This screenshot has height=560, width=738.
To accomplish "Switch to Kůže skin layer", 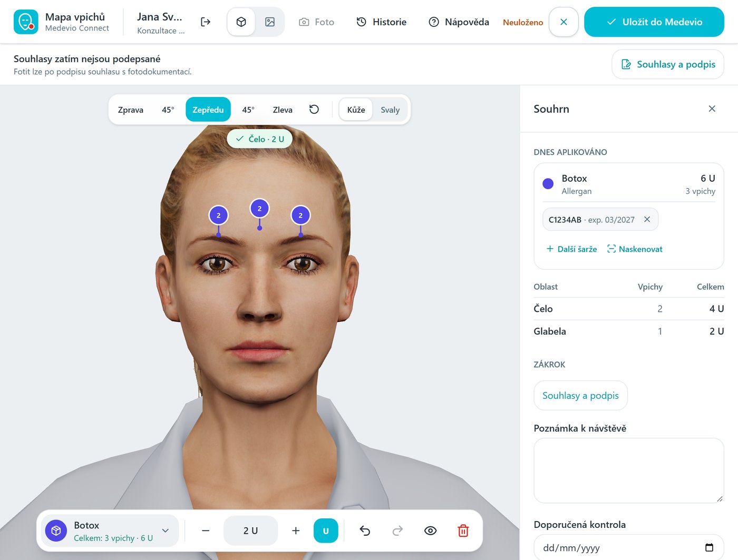I will (x=356, y=110).
